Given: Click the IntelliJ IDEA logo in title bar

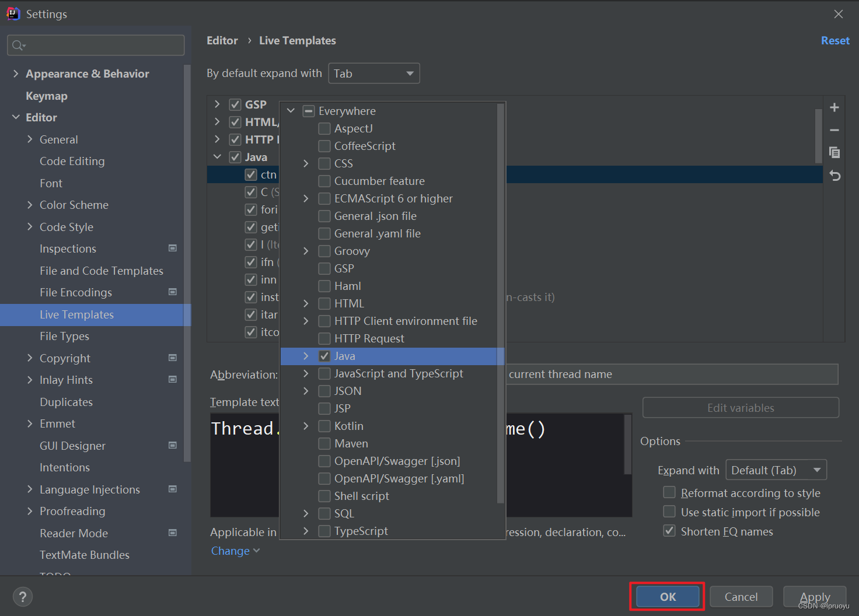Looking at the screenshot, I should (x=13, y=13).
